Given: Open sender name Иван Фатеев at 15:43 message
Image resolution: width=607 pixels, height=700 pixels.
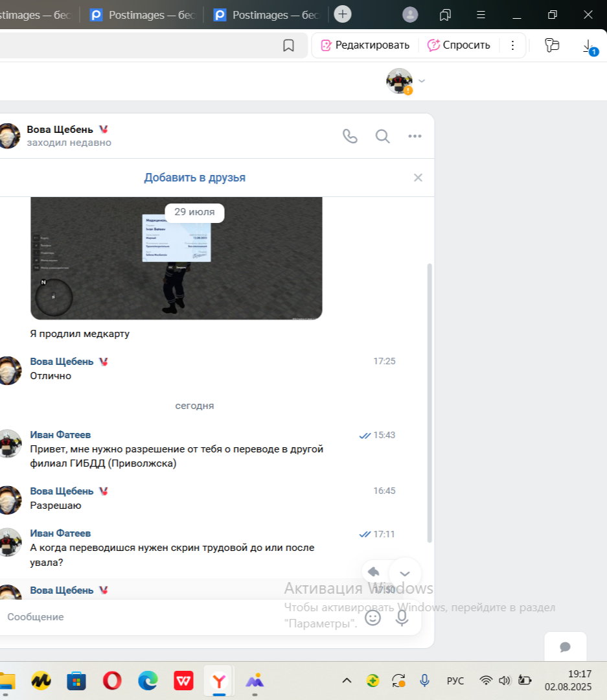Looking at the screenshot, I should point(60,435).
